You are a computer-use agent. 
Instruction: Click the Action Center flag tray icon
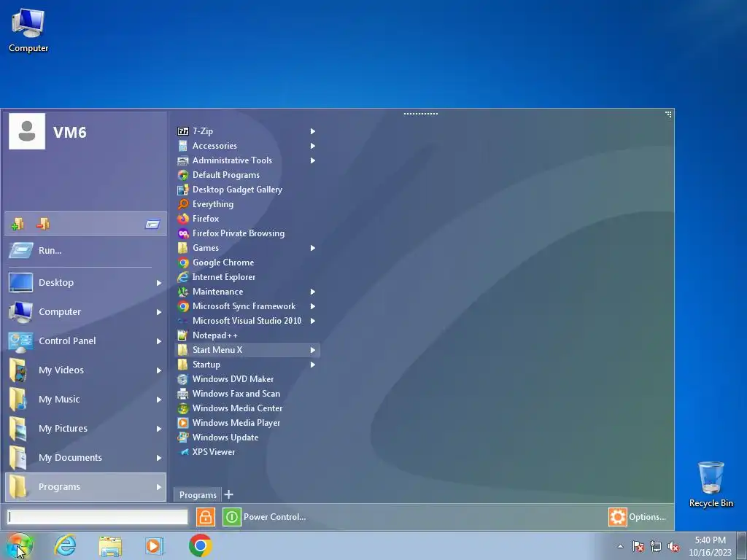click(x=638, y=547)
